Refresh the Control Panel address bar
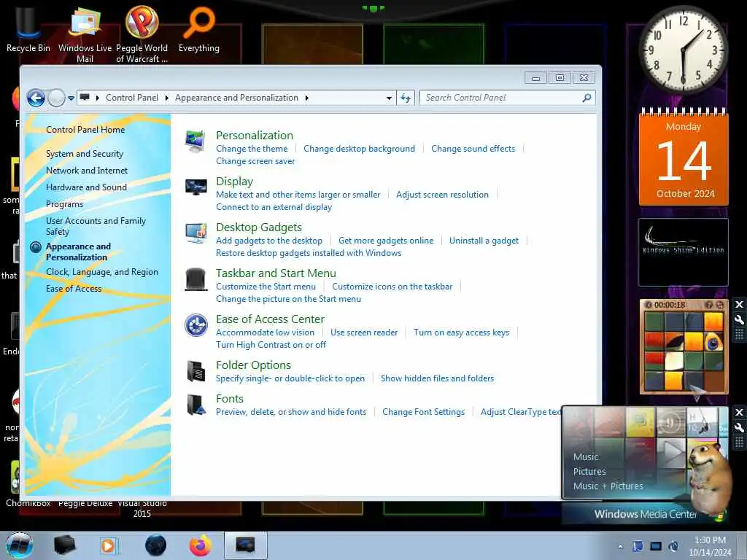The height and width of the screenshot is (560, 747). [x=406, y=98]
